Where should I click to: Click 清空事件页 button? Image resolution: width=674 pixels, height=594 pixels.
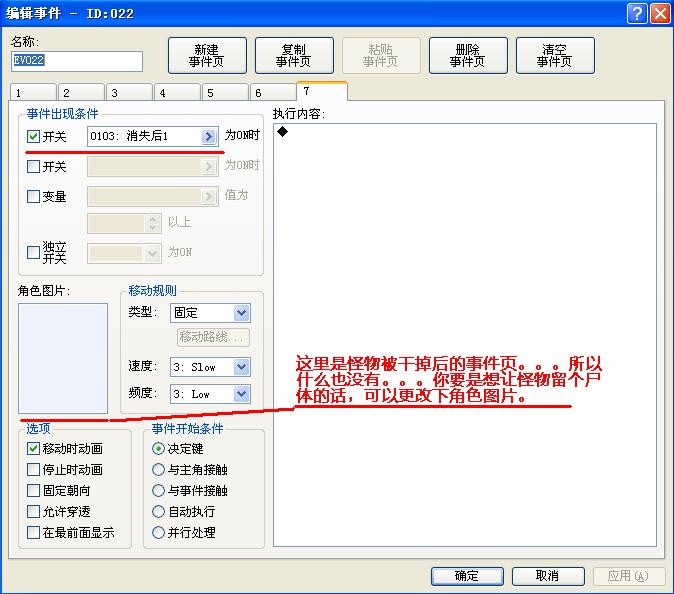pyautogui.click(x=555, y=55)
